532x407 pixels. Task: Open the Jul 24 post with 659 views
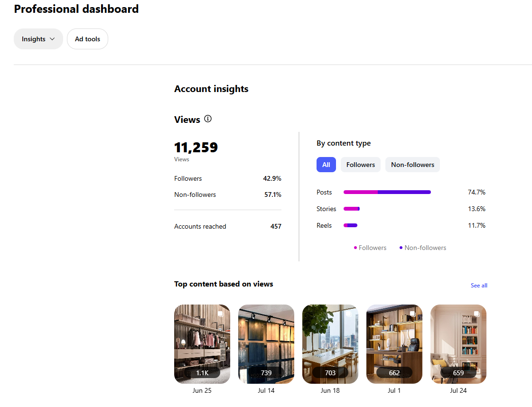point(458,344)
